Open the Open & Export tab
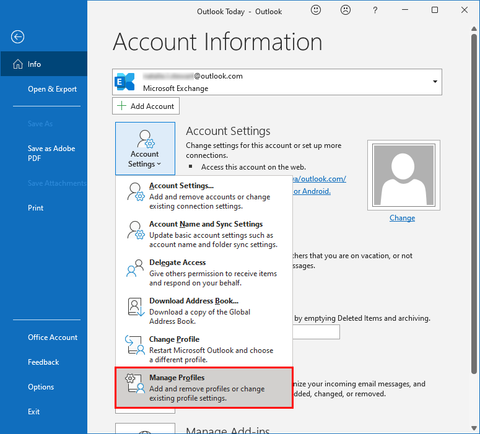This screenshot has width=480, height=434. (x=52, y=89)
